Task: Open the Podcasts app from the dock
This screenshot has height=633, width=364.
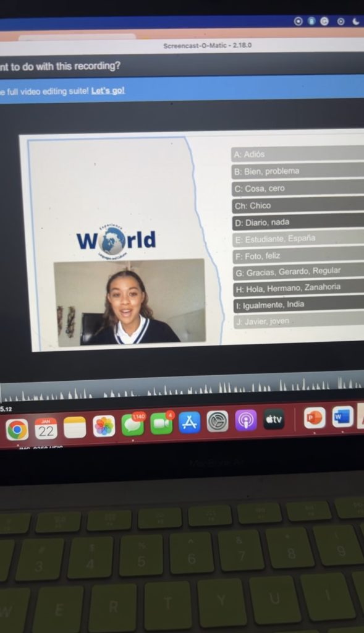Action: (x=245, y=420)
